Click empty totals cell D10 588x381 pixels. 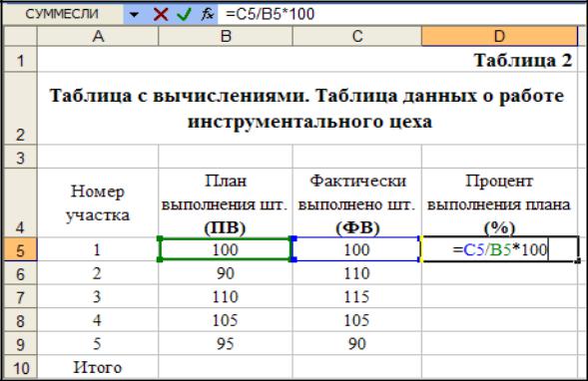(499, 367)
